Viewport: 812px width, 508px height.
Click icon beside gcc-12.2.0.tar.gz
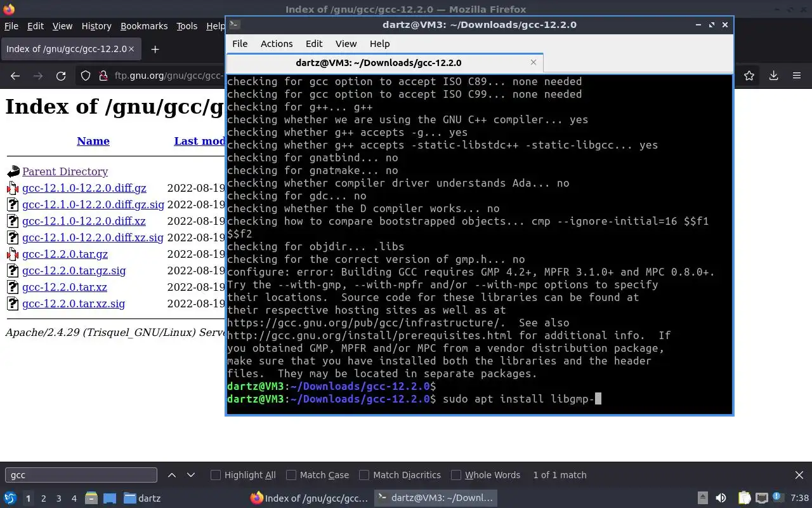point(13,254)
